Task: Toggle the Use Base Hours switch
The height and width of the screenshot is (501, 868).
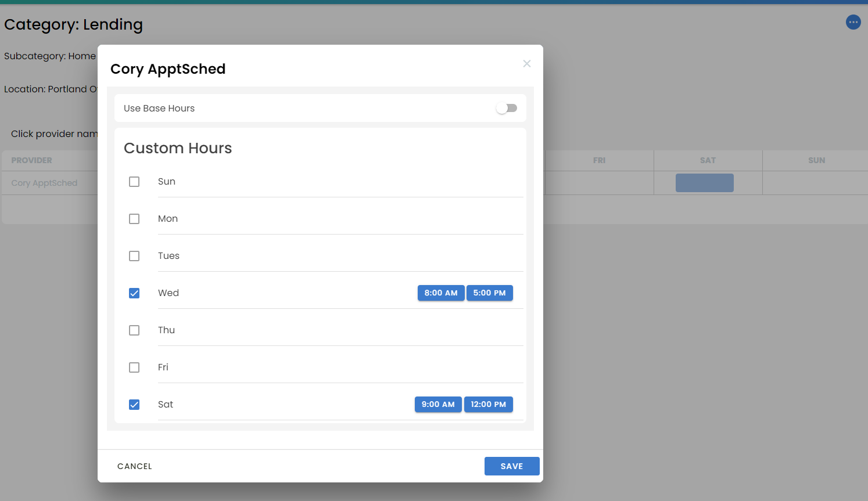Action: (x=506, y=109)
